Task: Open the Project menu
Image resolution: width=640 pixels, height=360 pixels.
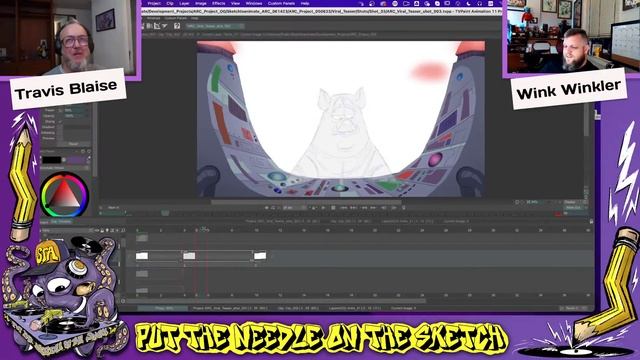Action: (x=154, y=3)
